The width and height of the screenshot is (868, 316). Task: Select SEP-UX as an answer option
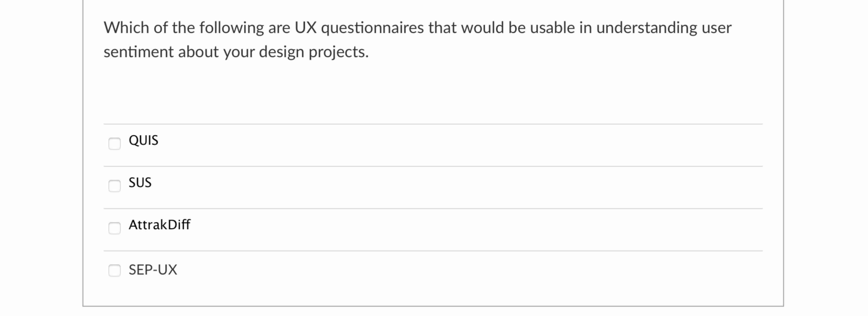point(114,270)
